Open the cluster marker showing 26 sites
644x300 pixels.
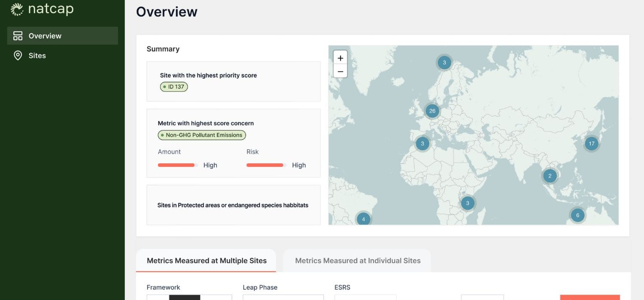coord(432,111)
